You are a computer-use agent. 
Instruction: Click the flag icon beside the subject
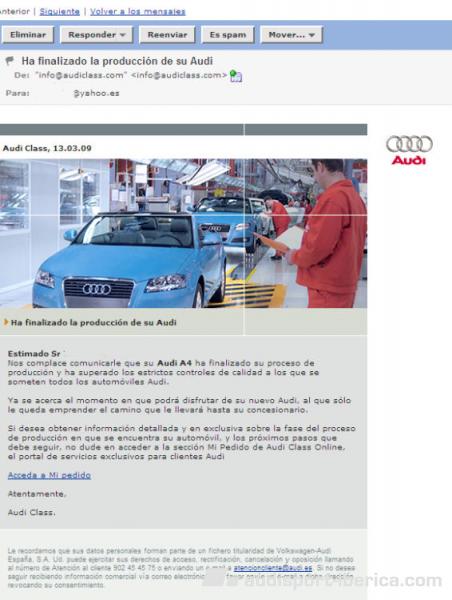pyautogui.click(x=10, y=61)
